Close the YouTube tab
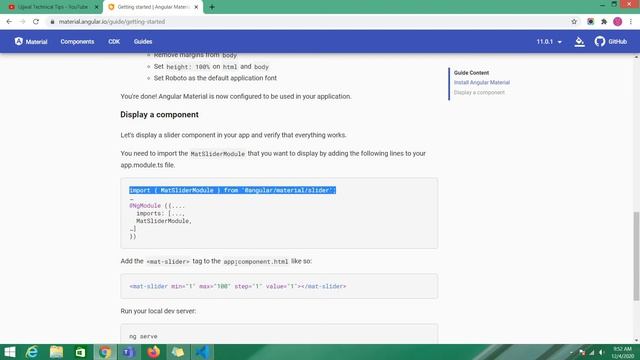The width and height of the screenshot is (640, 360). point(96,7)
